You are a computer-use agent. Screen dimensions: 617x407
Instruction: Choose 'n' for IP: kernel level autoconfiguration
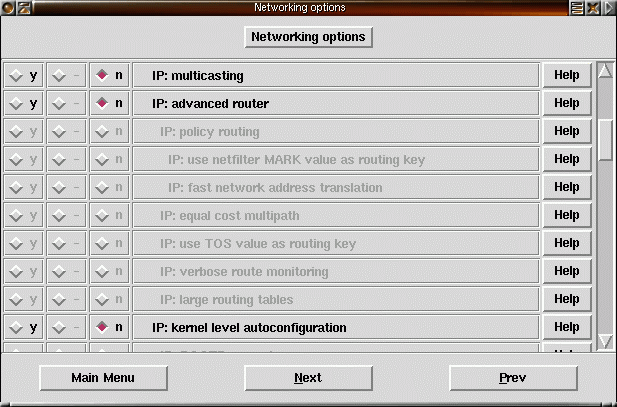[x=109, y=327]
